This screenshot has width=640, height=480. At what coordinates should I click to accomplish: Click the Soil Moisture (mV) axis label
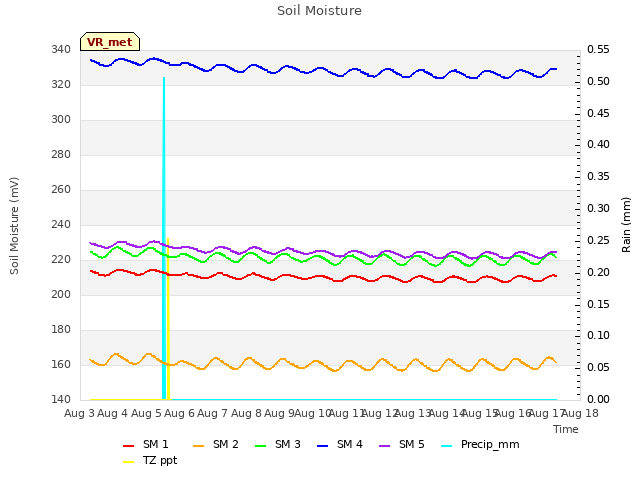(14, 226)
